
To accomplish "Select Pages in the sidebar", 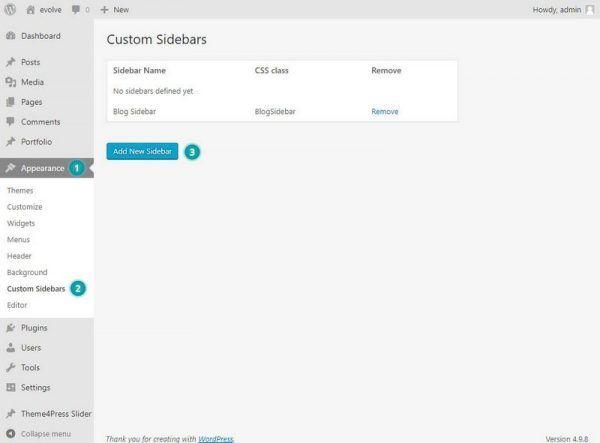I will (31, 102).
